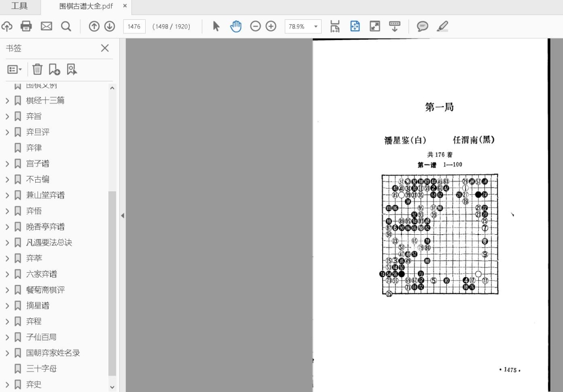Send the file by email icon

point(46,26)
